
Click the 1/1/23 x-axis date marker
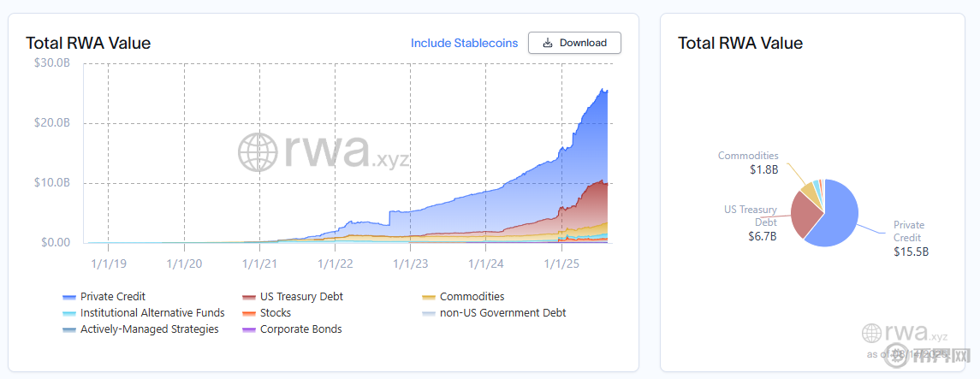click(409, 264)
